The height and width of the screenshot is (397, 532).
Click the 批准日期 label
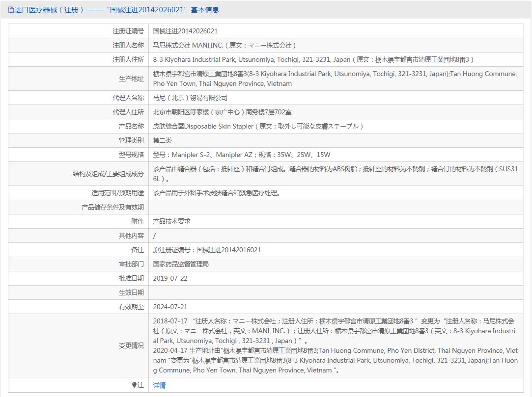tap(131, 278)
